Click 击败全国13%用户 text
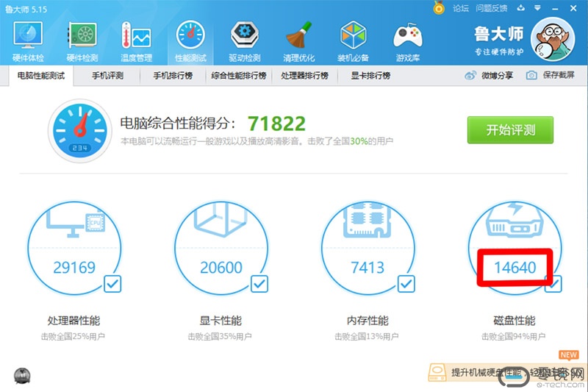 tap(366, 337)
